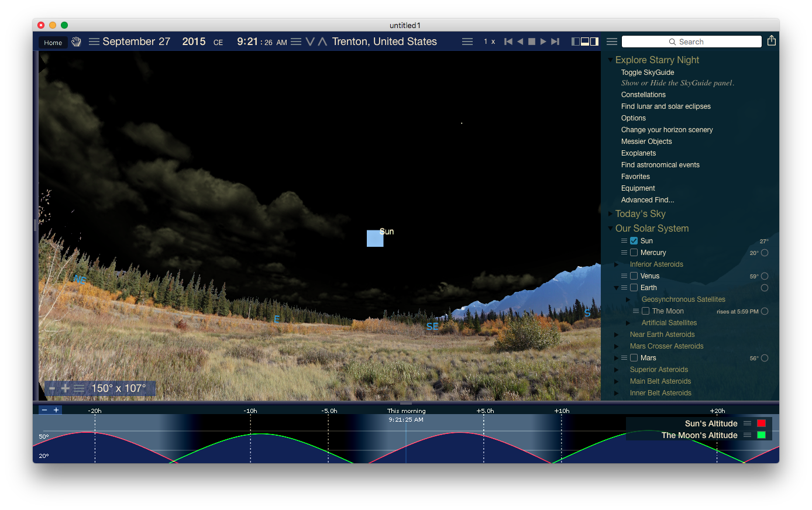Stop time flow with the stop button
Image resolution: width=812 pixels, height=510 pixels.
pos(532,42)
